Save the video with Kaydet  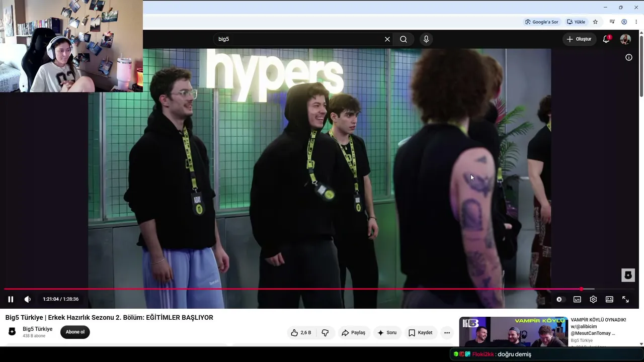click(421, 332)
